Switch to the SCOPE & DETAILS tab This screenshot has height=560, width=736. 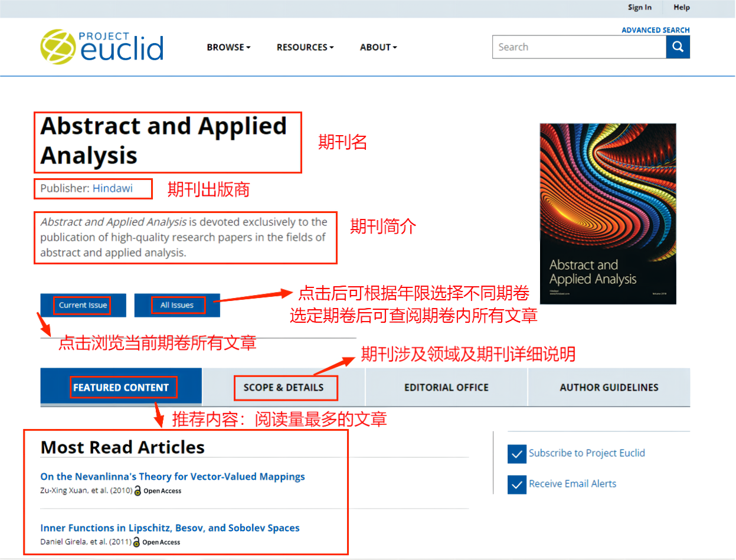point(284,388)
